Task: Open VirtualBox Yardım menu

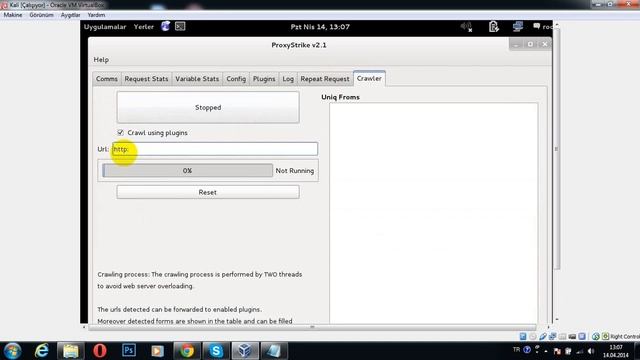Action: pos(96,15)
